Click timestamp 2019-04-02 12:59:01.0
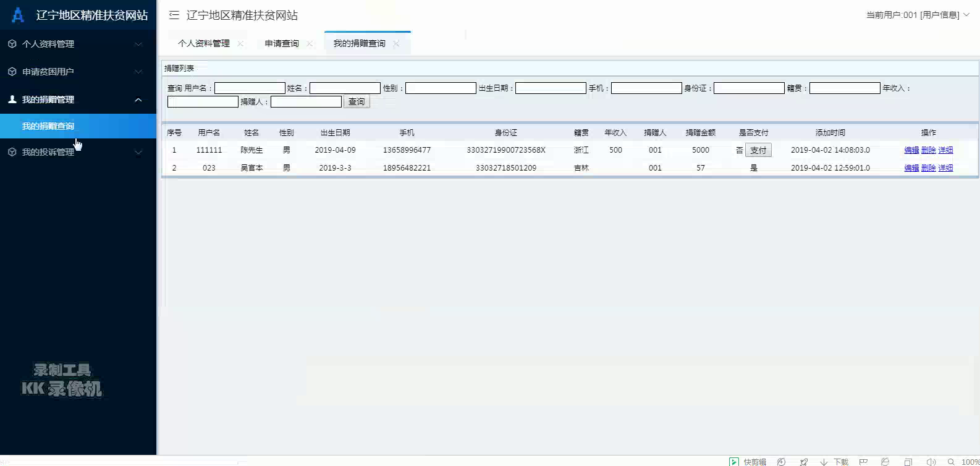This screenshot has width=980, height=466. [x=830, y=168]
